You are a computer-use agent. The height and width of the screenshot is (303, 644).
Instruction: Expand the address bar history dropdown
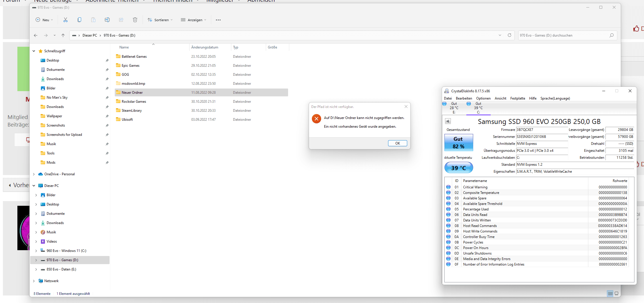pyautogui.click(x=500, y=35)
